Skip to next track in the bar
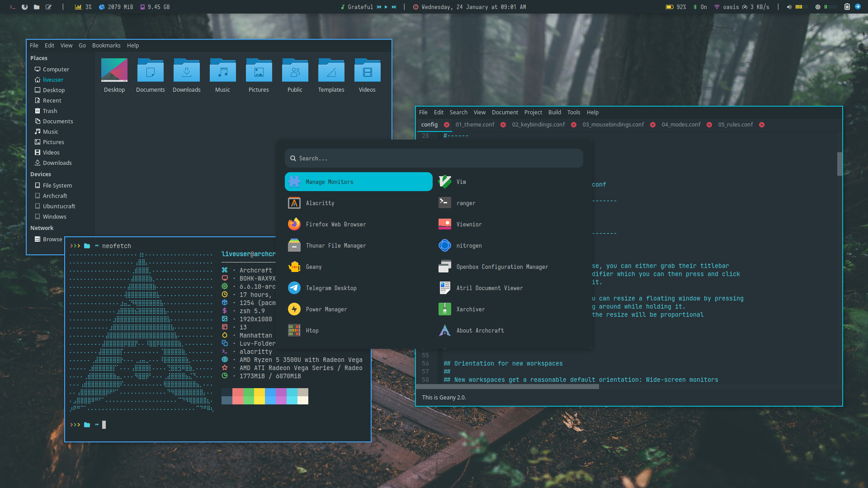The width and height of the screenshot is (868, 488). [394, 7]
